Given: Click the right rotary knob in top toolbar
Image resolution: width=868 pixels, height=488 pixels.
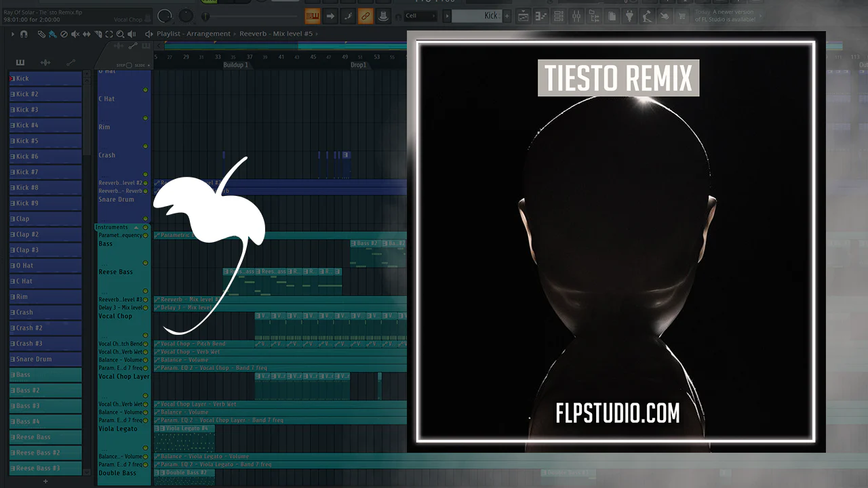Looking at the screenshot, I should tap(186, 16).
